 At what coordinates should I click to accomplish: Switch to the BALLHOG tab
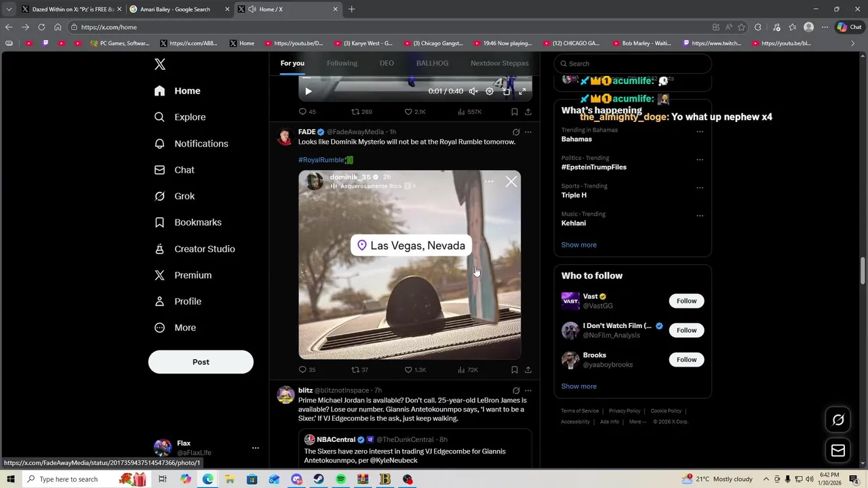coord(432,63)
